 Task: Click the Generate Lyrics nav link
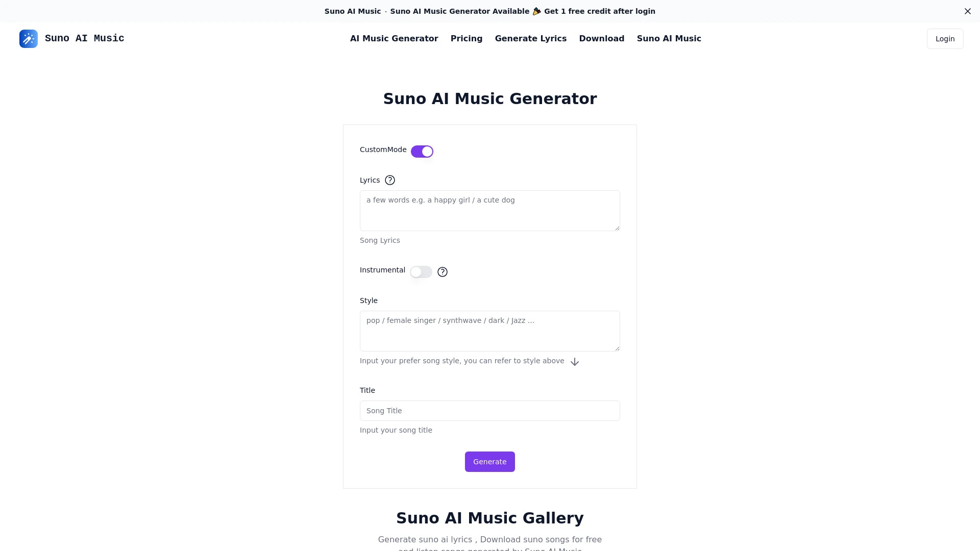pyautogui.click(x=530, y=38)
